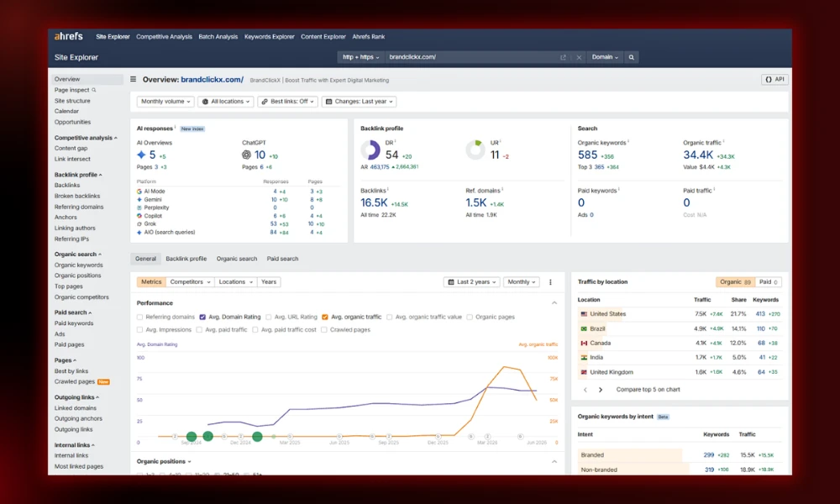Click the United Kingdom flag icon
This screenshot has width=840, height=504.
click(584, 372)
